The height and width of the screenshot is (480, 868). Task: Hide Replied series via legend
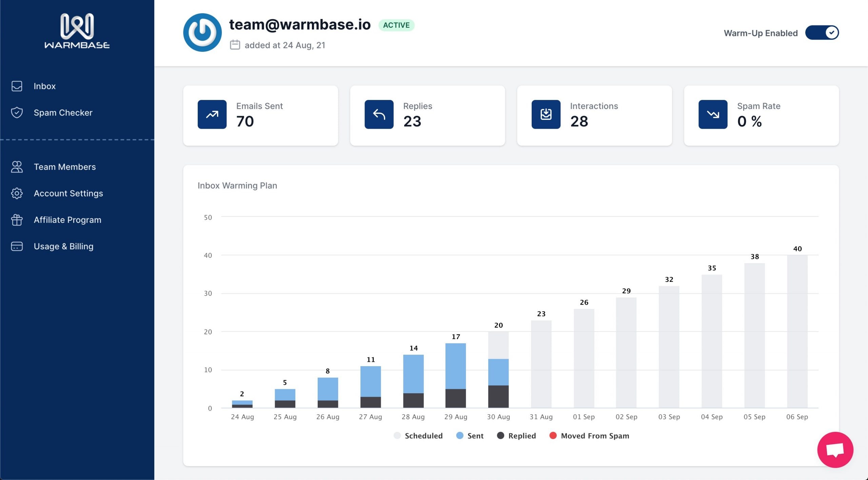(516, 436)
